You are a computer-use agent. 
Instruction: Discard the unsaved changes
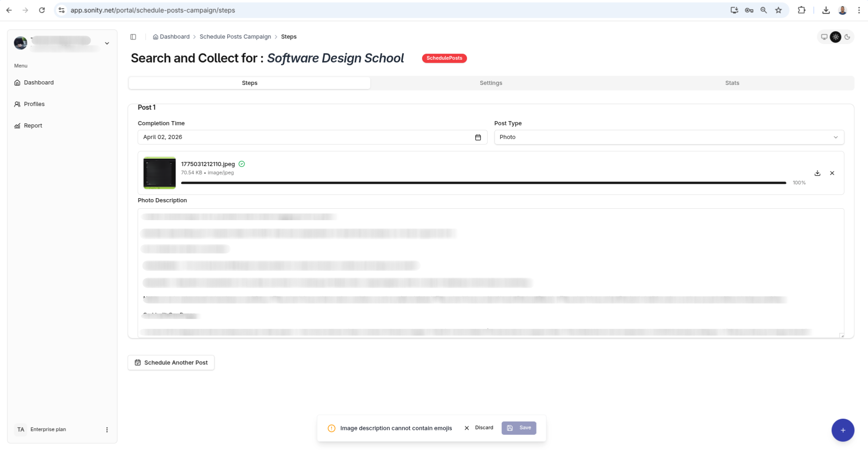pos(479,428)
